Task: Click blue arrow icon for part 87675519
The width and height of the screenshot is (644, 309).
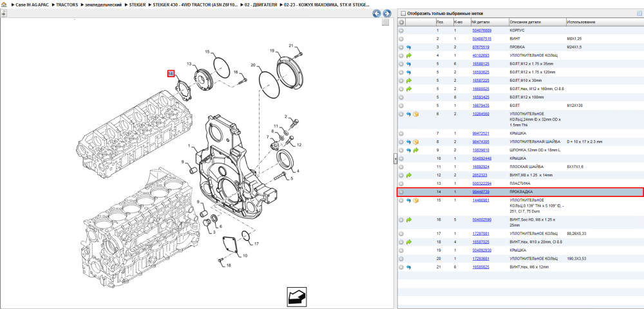Action: tap(409, 47)
